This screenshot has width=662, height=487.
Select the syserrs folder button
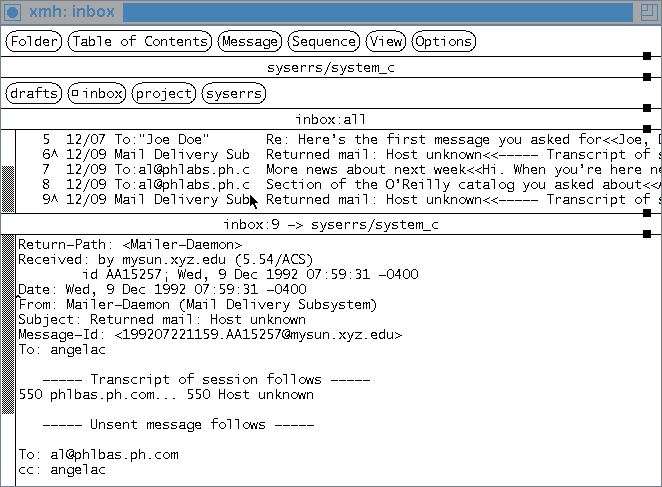click(x=233, y=93)
